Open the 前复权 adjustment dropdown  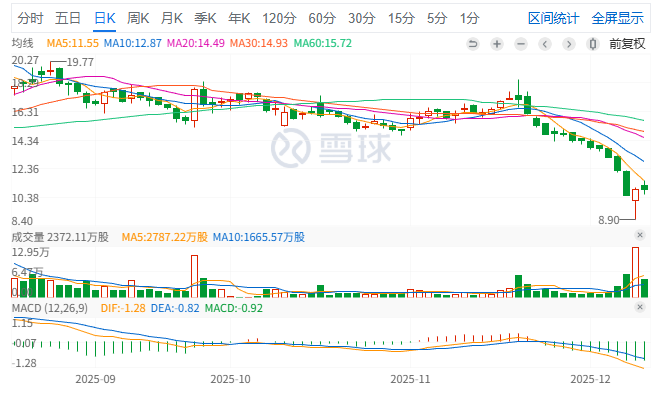[x=627, y=44]
